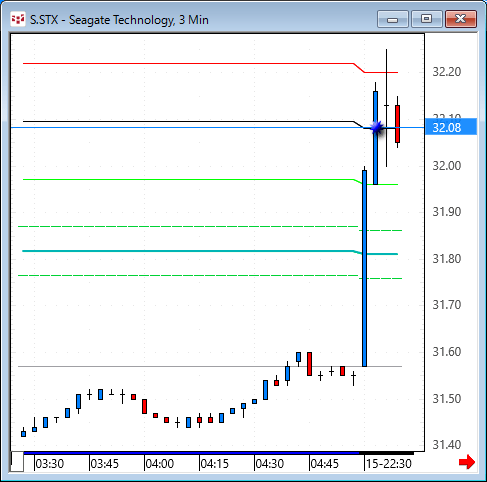
Task: Click the 32.20 price axis label
Action: click(447, 72)
